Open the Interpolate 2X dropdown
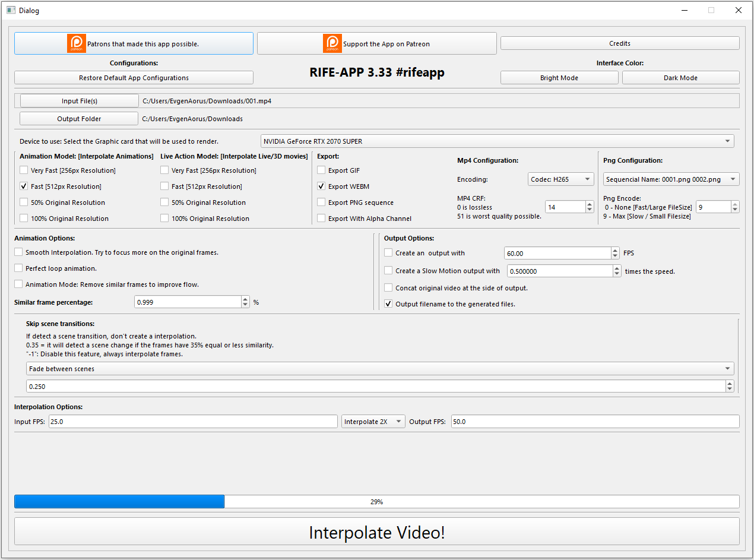The image size is (754, 560). point(373,422)
